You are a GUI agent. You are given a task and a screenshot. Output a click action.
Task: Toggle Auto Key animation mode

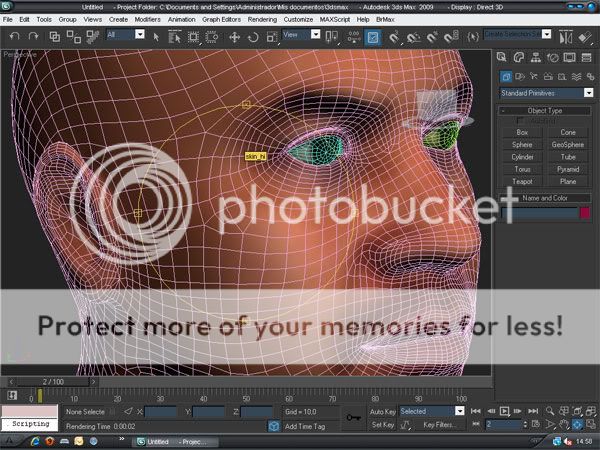tap(382, 411)
